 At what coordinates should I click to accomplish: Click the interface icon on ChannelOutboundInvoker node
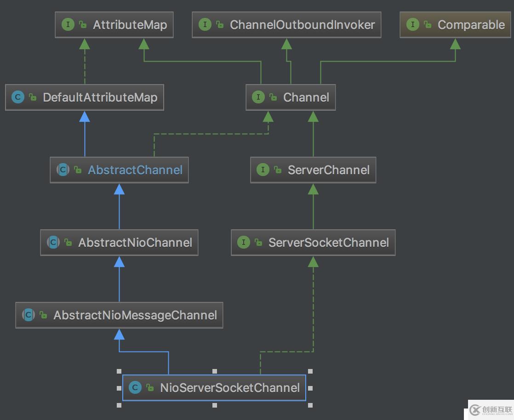[205, 24]
